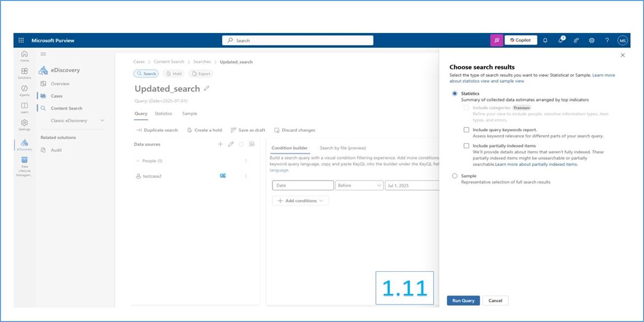Click the disabled Include categories checkbox

(466, 107)
